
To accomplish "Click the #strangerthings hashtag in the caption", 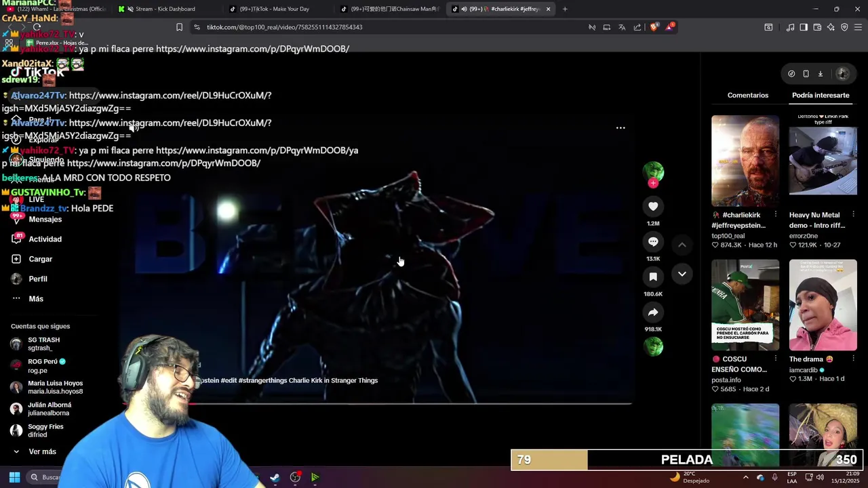I will [262, 380].
